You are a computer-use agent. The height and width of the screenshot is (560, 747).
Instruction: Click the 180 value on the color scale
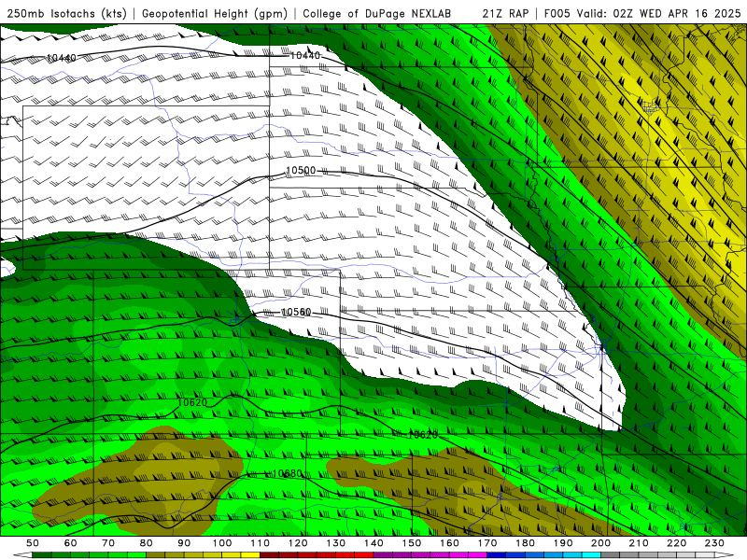[525, 543]
